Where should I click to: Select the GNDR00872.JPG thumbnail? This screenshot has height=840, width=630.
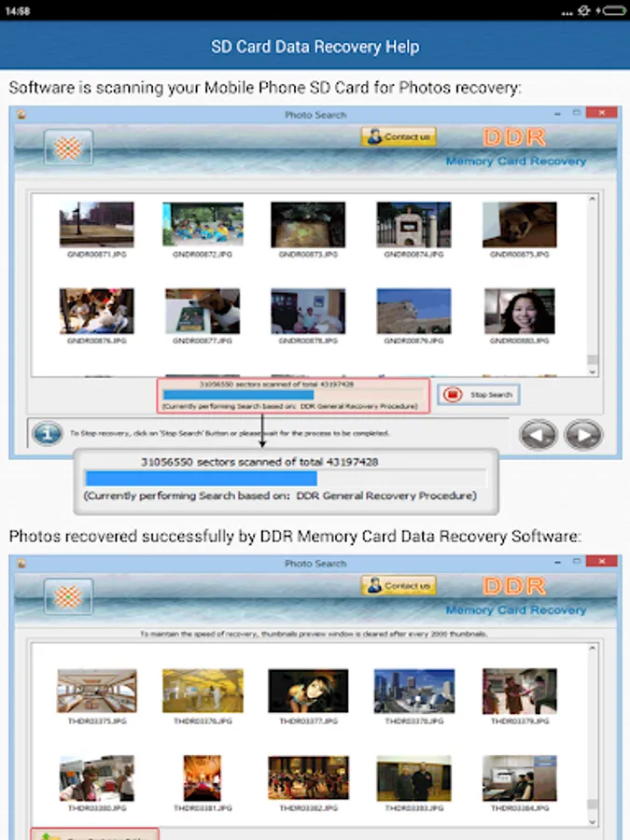(203, 224)
